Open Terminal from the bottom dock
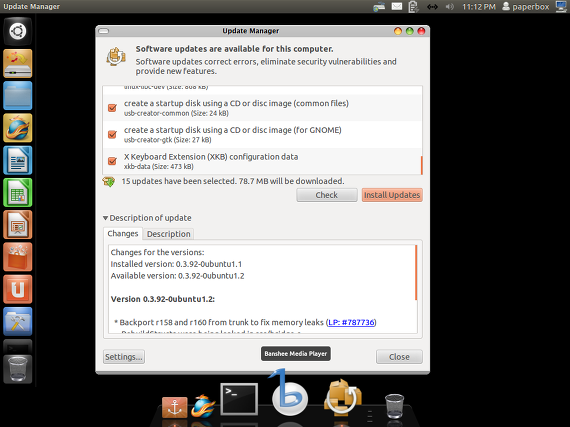 (239, 399)
